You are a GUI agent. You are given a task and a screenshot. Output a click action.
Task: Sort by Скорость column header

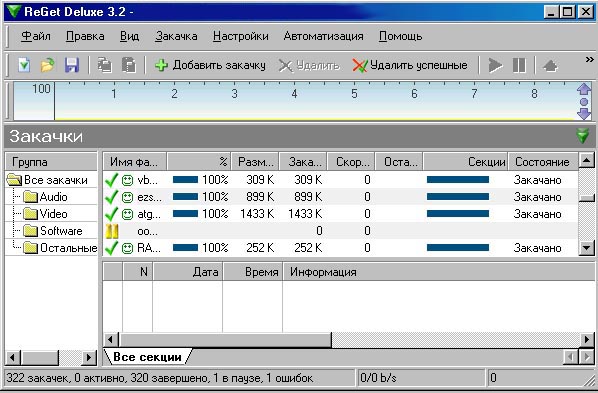[351, 162]
